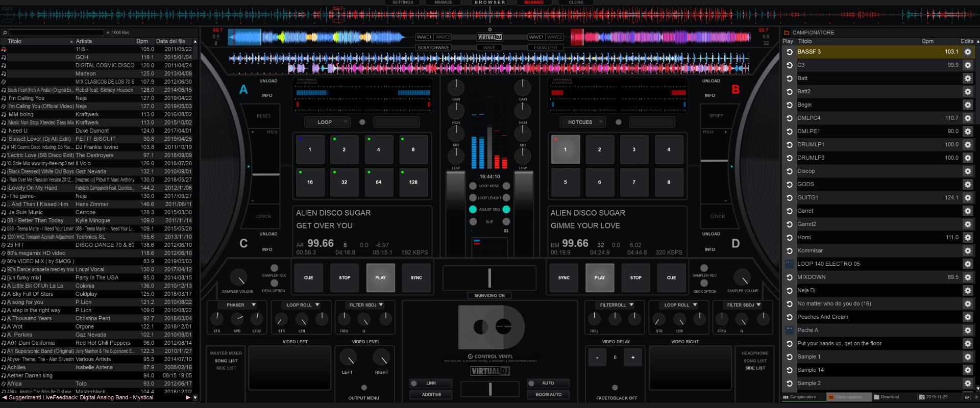
Task: Click the search magnifier icon
Action: tap(5, 33)
